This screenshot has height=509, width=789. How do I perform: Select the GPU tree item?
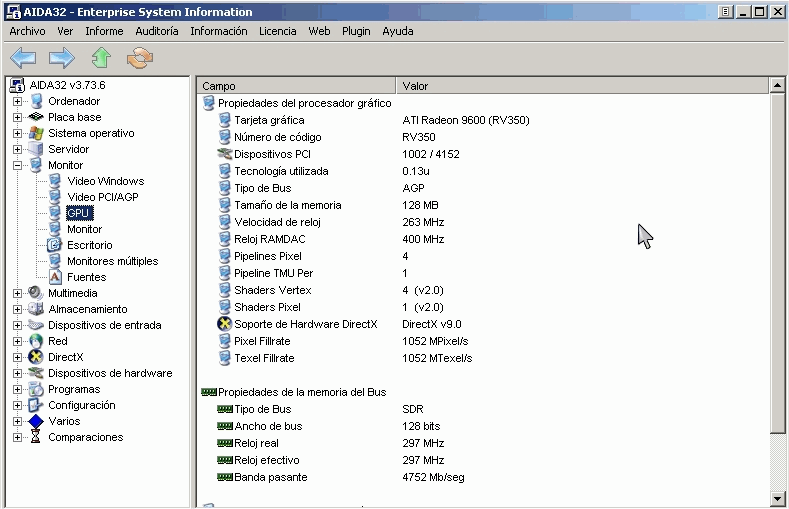[78, 213]
